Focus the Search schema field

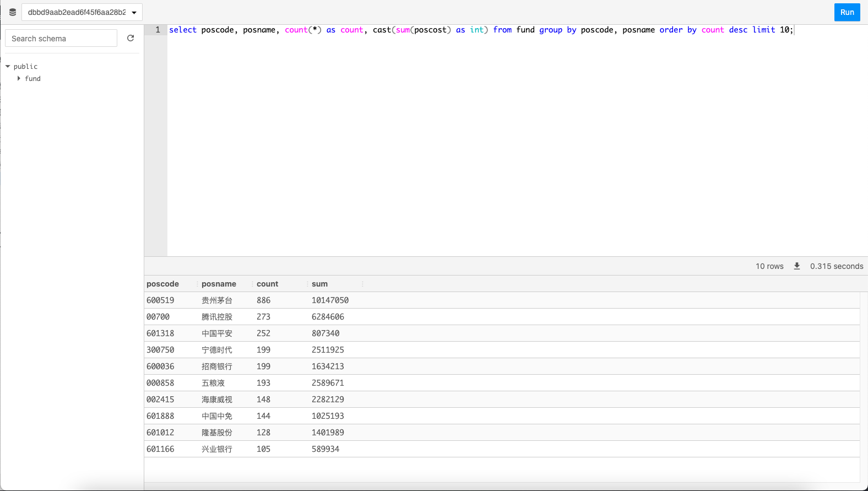[x=61, y=38]
